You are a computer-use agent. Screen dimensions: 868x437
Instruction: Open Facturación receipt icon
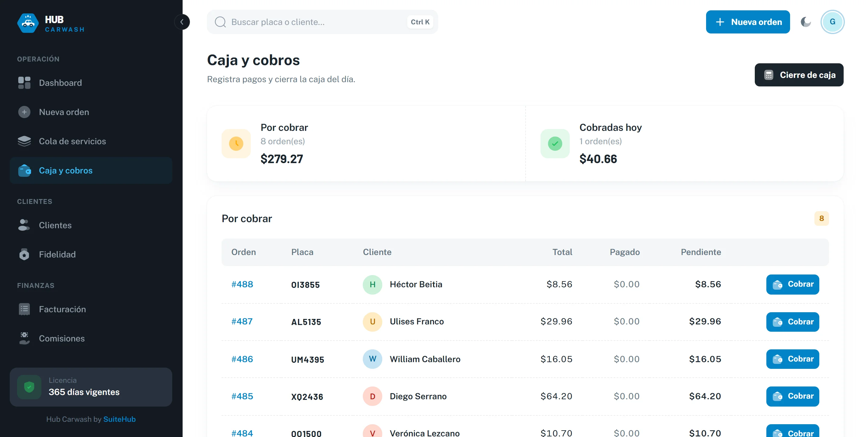[24, 309]
